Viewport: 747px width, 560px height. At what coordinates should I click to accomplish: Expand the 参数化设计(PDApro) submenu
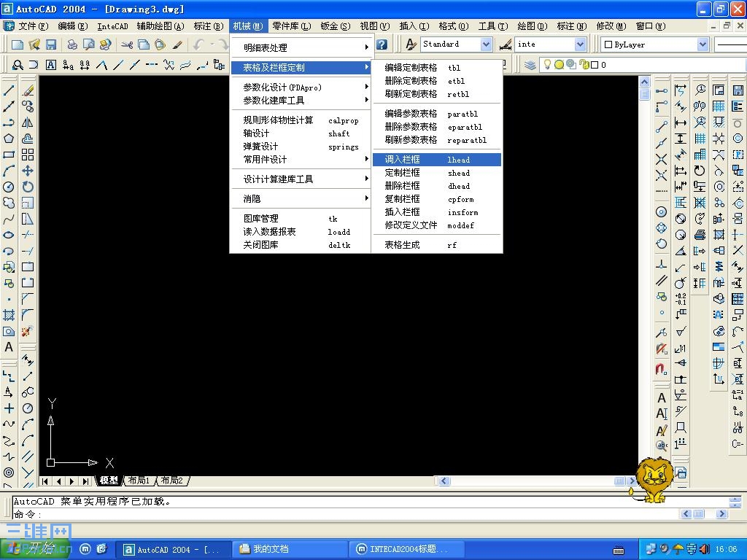(300, 87)
